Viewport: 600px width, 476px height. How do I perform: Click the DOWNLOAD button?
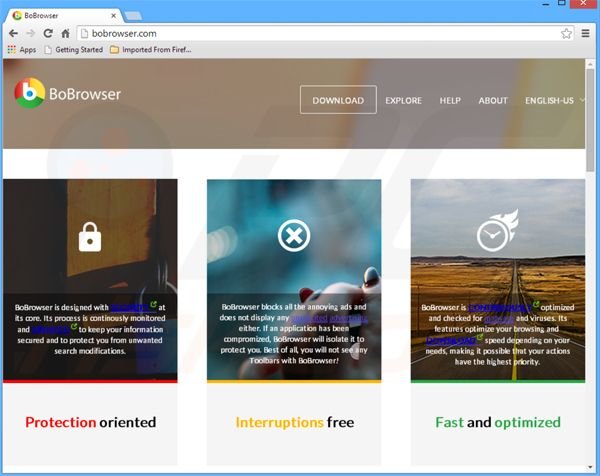pyautogui.click(x=338, y=100)
